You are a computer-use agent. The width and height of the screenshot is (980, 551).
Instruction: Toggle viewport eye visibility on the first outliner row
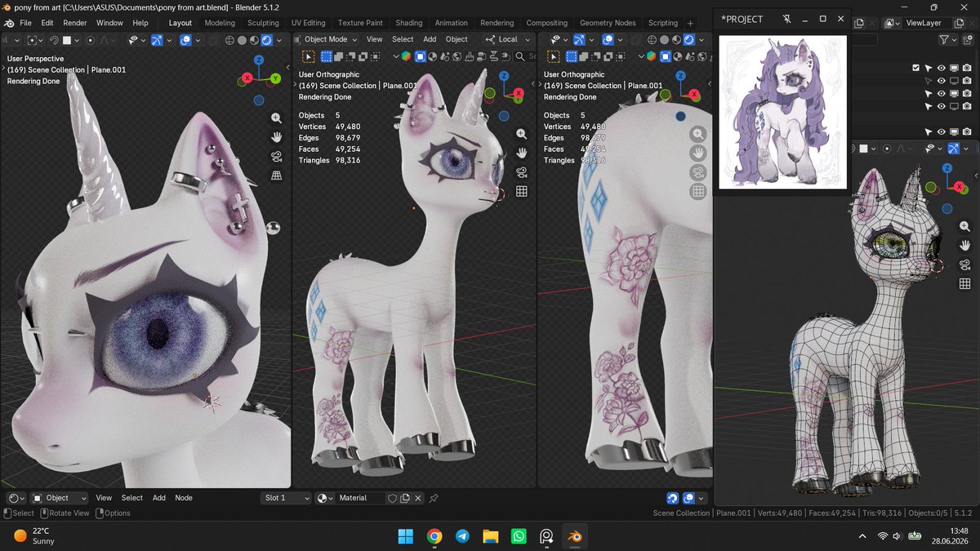pyautogui.click(x=941, y=68)
